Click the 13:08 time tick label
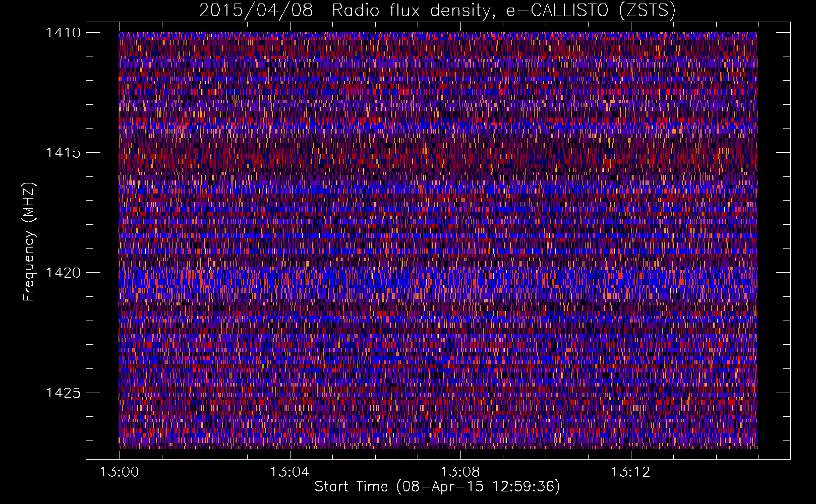816x504 pixels. click(x=460, y=472)
